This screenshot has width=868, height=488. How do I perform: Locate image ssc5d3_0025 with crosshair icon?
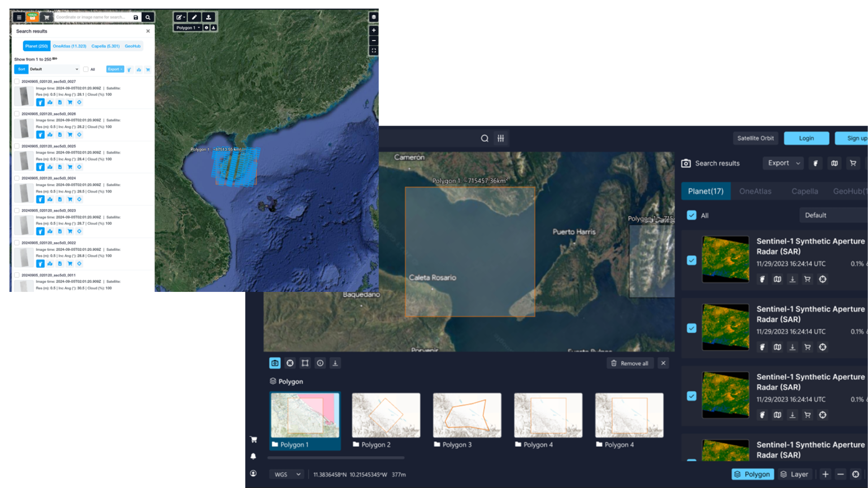(79, 167)
